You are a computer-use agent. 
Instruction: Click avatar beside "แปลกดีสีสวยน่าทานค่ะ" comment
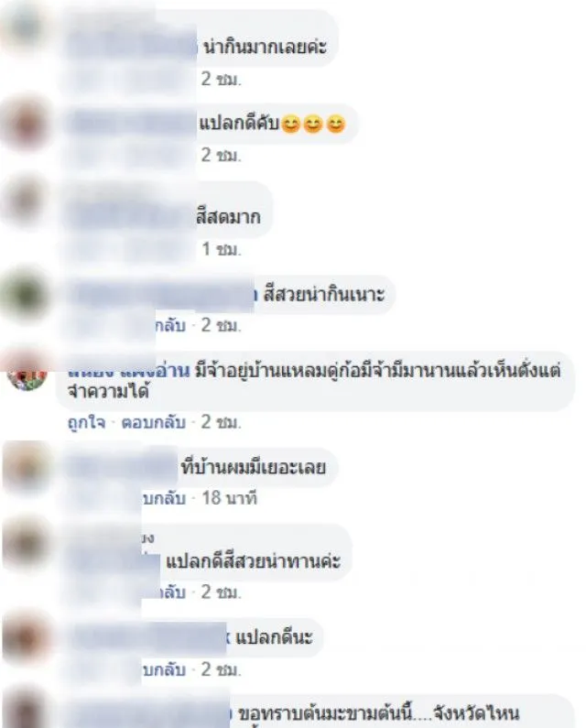[x=27, y=543]
